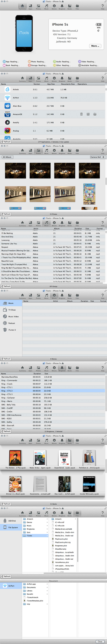Select TV Show in the media sidebar

click(x=11, y=310)
